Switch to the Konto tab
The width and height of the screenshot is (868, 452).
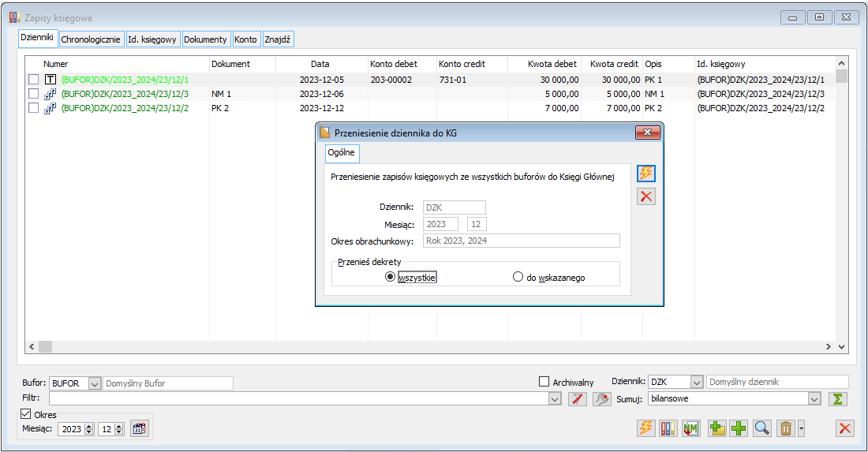coord(245,39)
